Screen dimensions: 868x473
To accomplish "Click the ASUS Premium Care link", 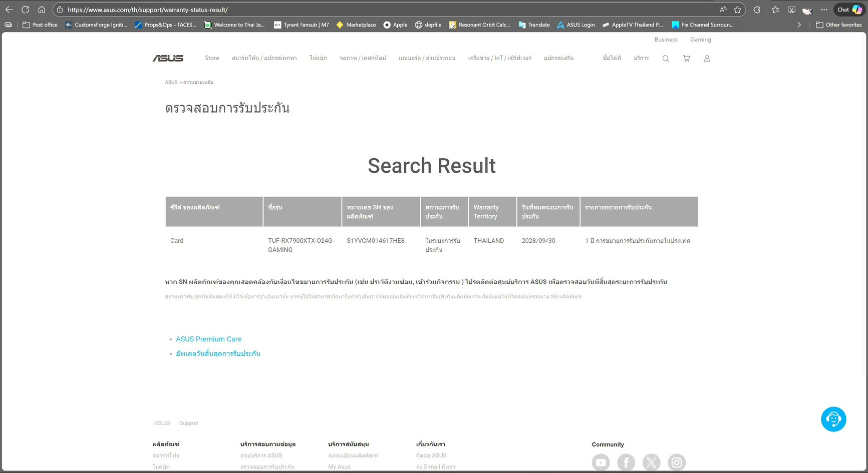I will (x=208, y=339).
